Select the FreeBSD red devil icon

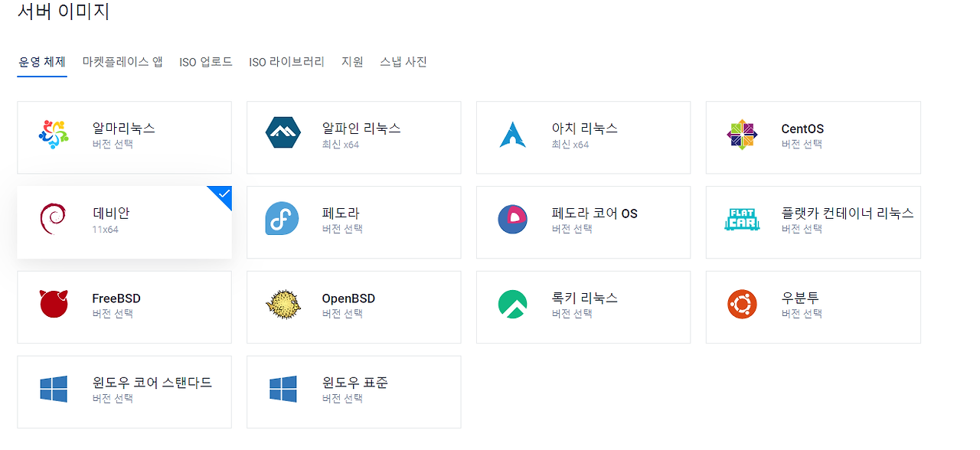(x=54, y=304)
